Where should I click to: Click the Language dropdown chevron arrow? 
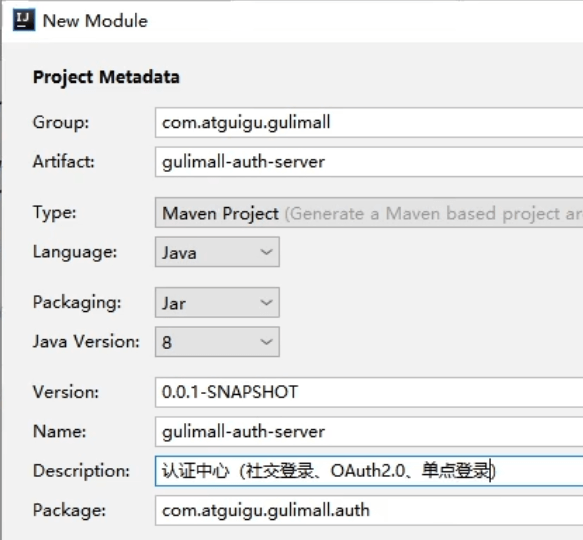[266, 252]
